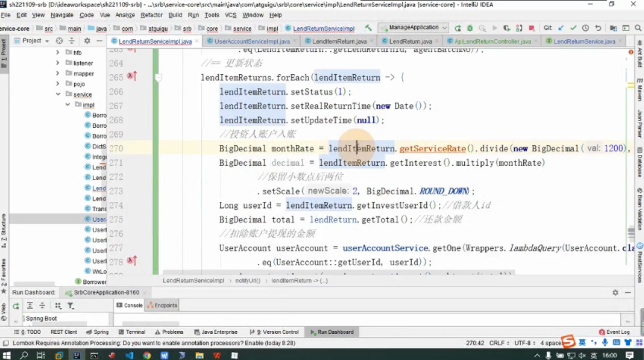Click the Search Everywhere magnifier icon
Screen dimensions: 644x360
(638, 28)
